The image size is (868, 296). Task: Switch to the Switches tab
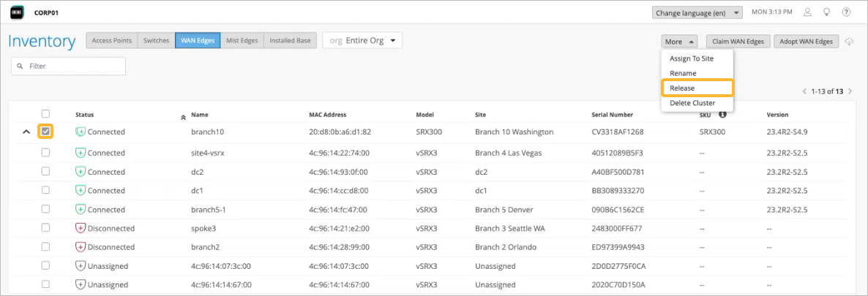(x=156, y=40)
